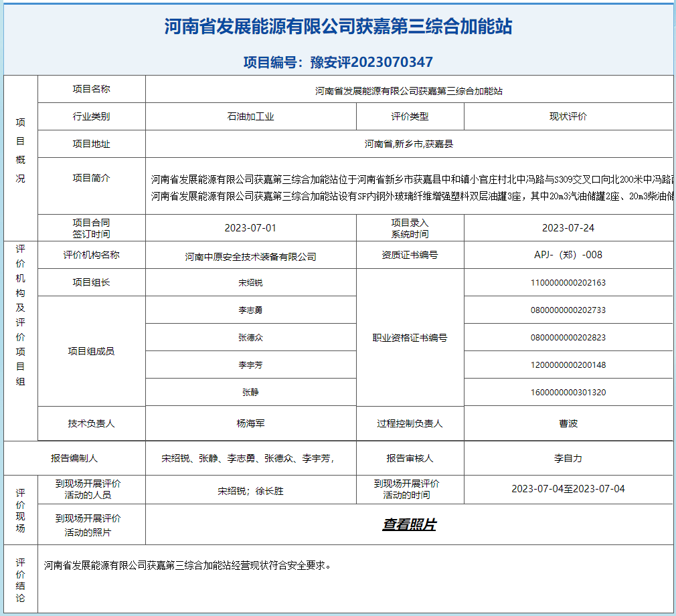Viewport: 676px width, 616px height.
Task: Select the page title 河南省发展能源有限公司获嘉第三综合加能站
Action: (x=339, y=26)
